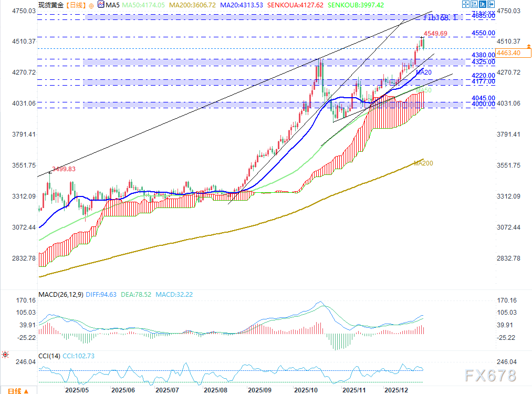Click the SENKOUA indicator value
This screenshot has height=394, width=532.
(x=295, y=5)
